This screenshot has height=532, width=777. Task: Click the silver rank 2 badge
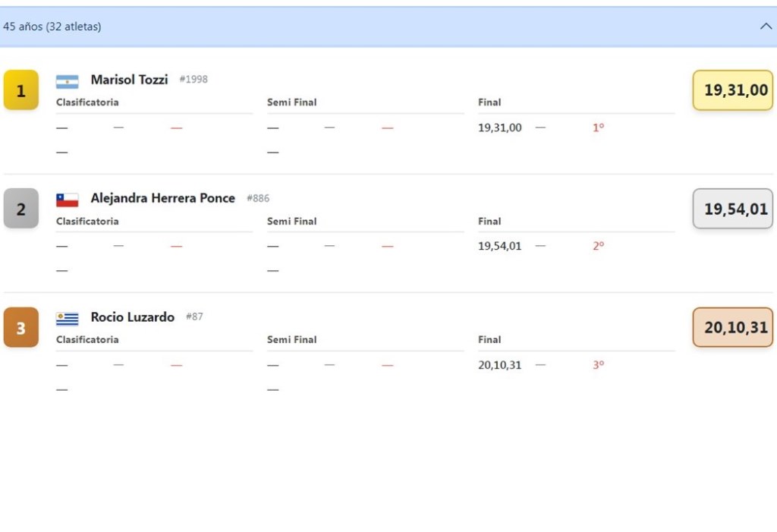[20, 209]
